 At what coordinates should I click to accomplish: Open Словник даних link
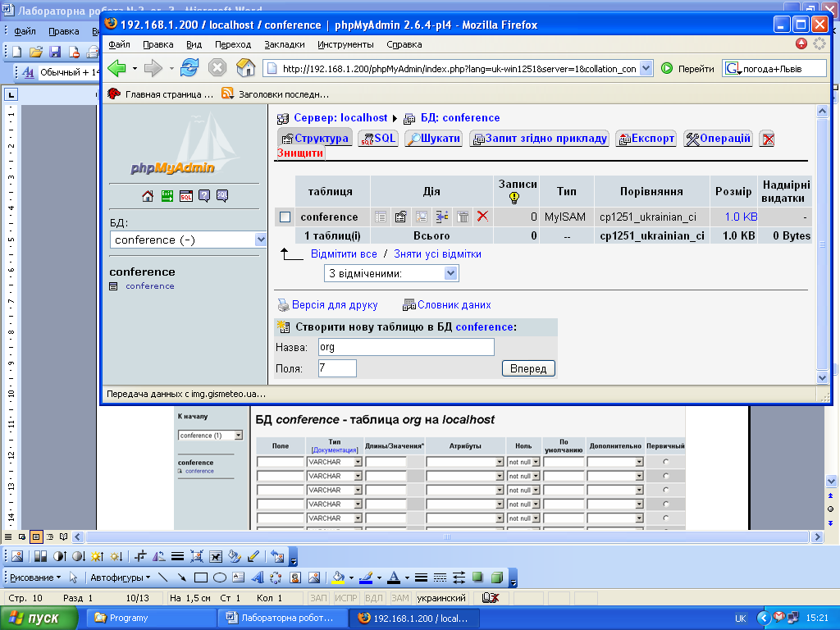454,305
